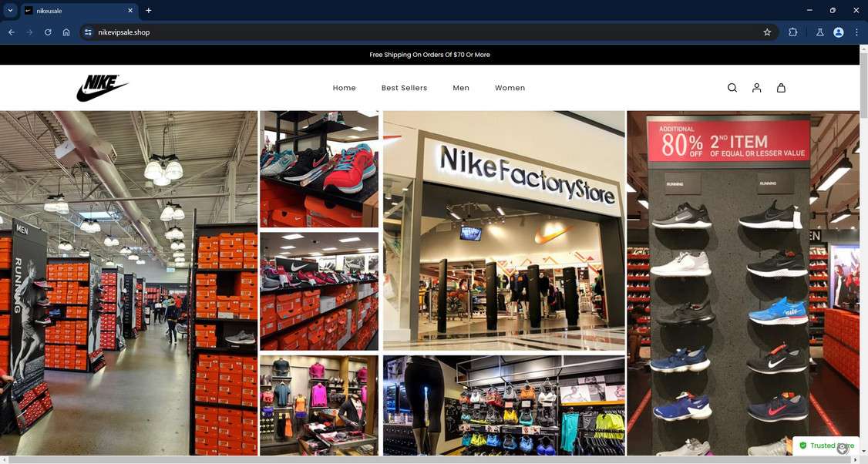
Task: Open the shoe shelf with orange boxes photo
Action: tap(319, 291)
